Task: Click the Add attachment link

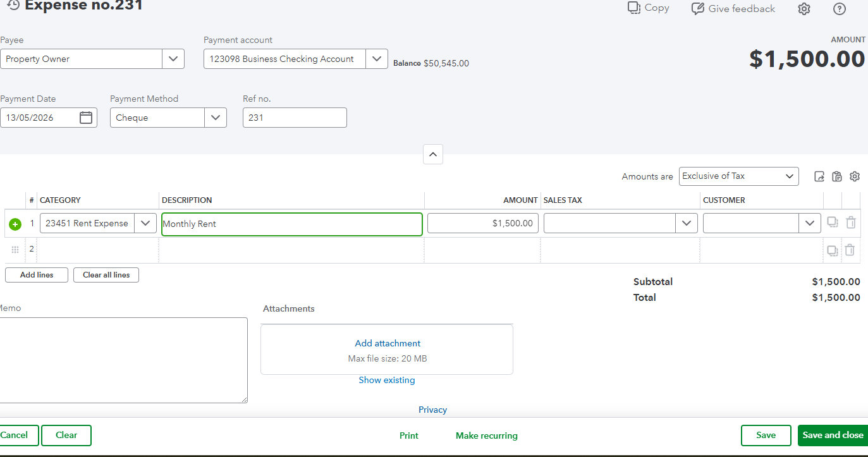Action: coord(388,343)
